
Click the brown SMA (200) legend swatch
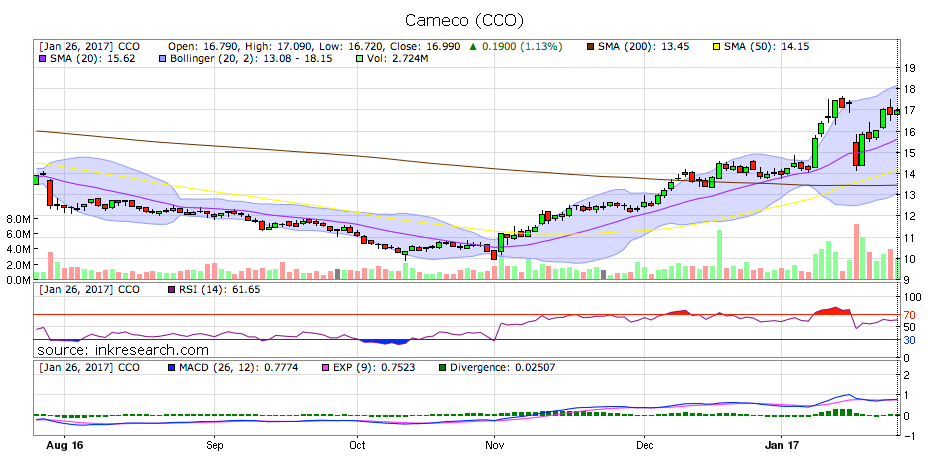(x=589, y=46)
